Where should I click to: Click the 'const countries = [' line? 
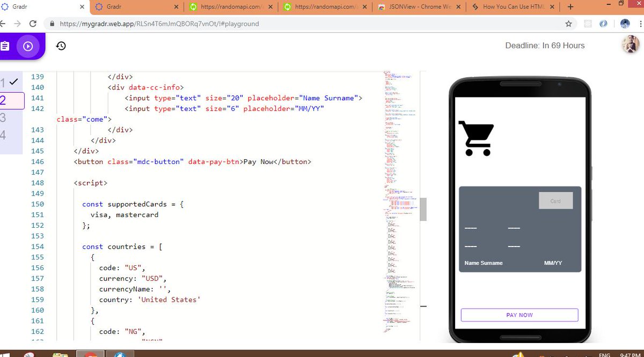click(x=122, y=247)
